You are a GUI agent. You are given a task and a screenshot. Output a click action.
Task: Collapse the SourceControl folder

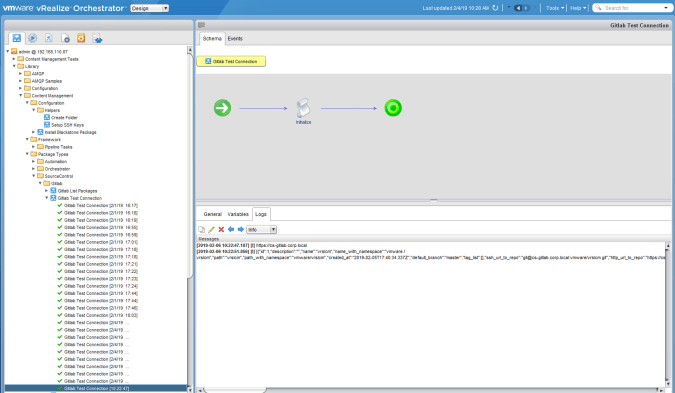(34, 176)
